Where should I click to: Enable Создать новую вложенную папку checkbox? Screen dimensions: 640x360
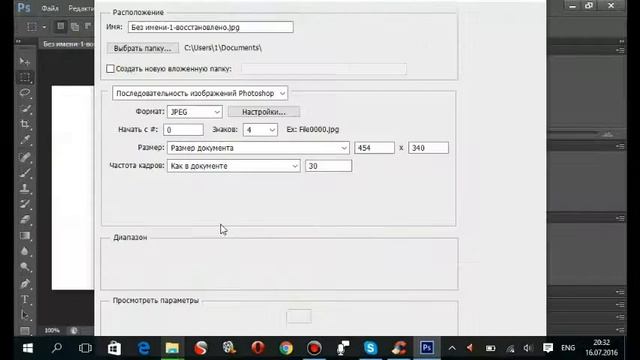[110, 69]
